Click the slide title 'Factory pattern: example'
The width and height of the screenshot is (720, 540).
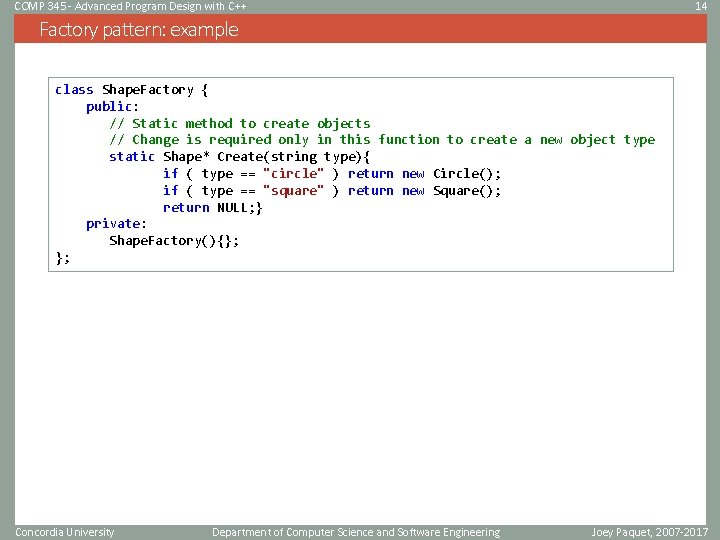coord(139,30)
